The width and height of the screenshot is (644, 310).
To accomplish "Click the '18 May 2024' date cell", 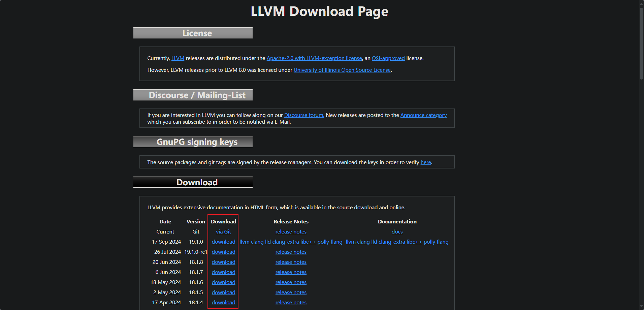I will point(166,282).
